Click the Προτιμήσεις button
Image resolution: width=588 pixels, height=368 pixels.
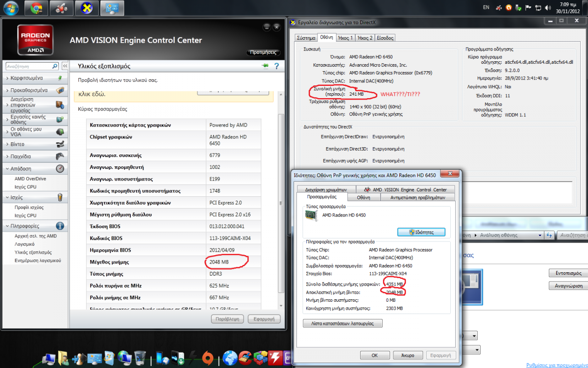click(263, 52)
